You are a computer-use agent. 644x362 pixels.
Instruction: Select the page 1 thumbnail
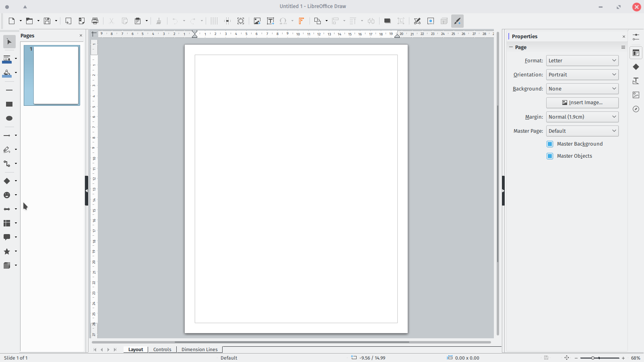[x=56, y=75]
